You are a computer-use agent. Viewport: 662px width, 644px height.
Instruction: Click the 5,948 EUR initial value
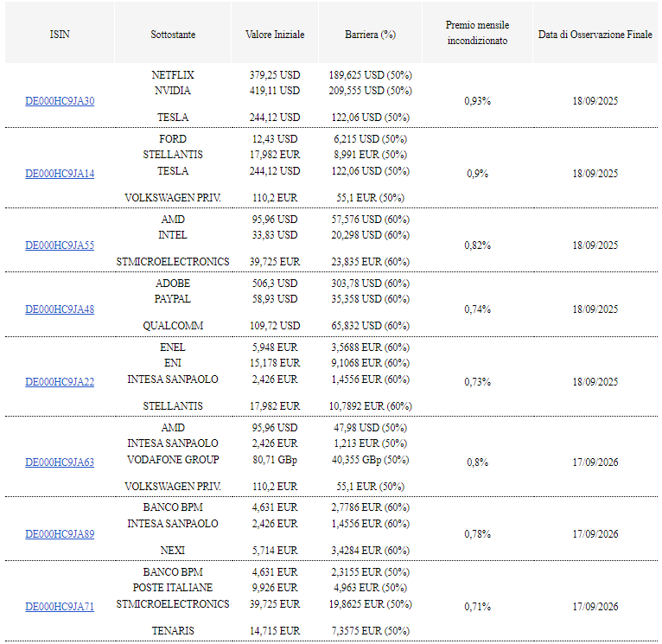coord(275,348)
